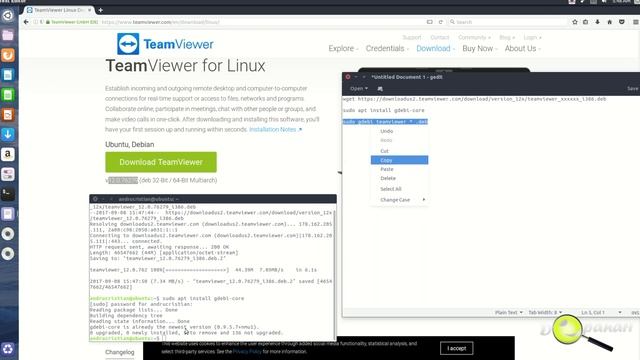This screenshot has width=640, height=360.
Task: Expand the About Us navigation menu
Action: (x=522, y=49)
